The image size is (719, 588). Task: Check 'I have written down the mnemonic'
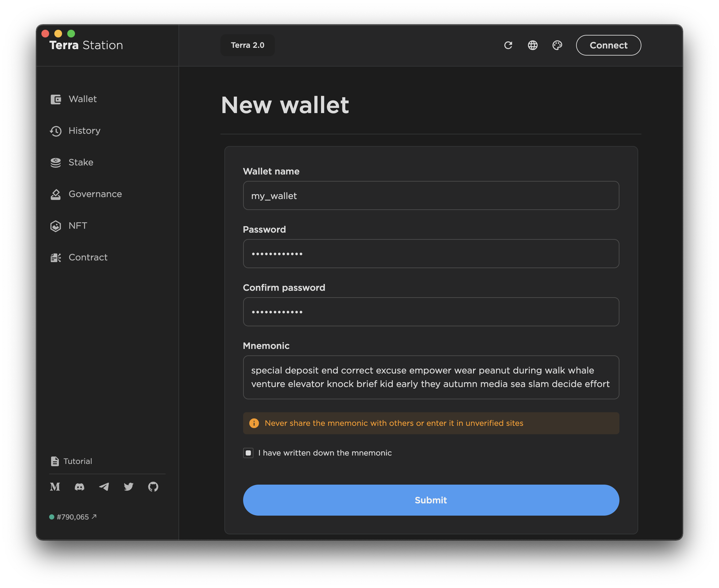click(x=248, y=453)
